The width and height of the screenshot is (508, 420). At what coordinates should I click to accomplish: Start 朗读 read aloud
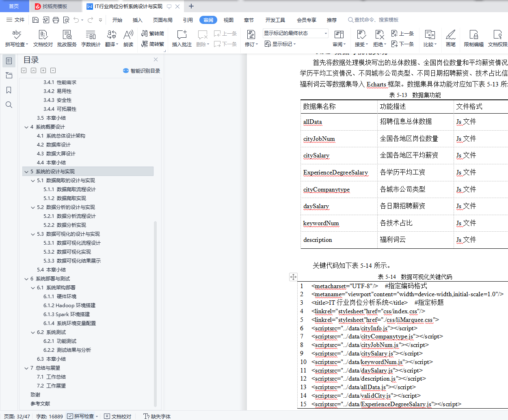click(128, 39)
